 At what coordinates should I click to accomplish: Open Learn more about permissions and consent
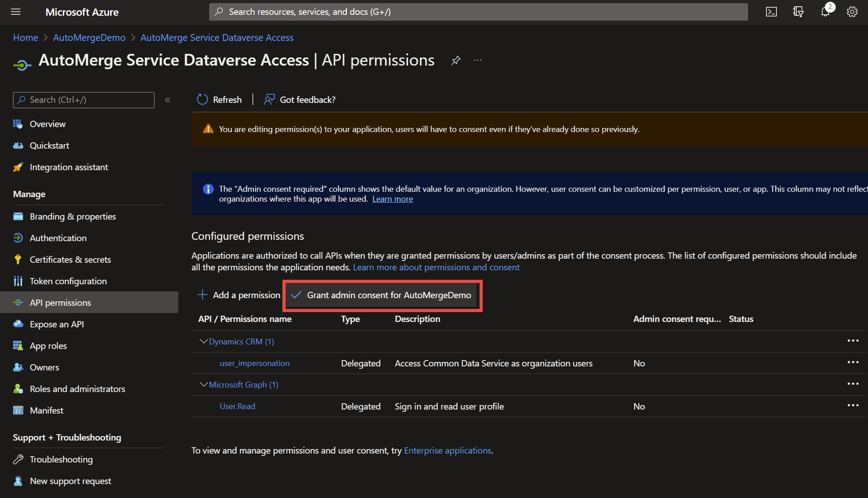point(436,267)
